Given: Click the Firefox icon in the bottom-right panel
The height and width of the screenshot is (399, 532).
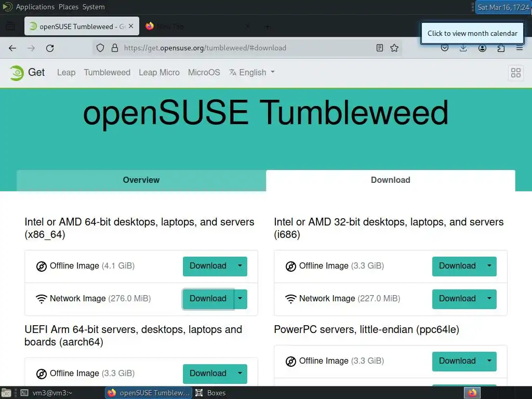Looking at the screenshot, I should pos(472,393).
